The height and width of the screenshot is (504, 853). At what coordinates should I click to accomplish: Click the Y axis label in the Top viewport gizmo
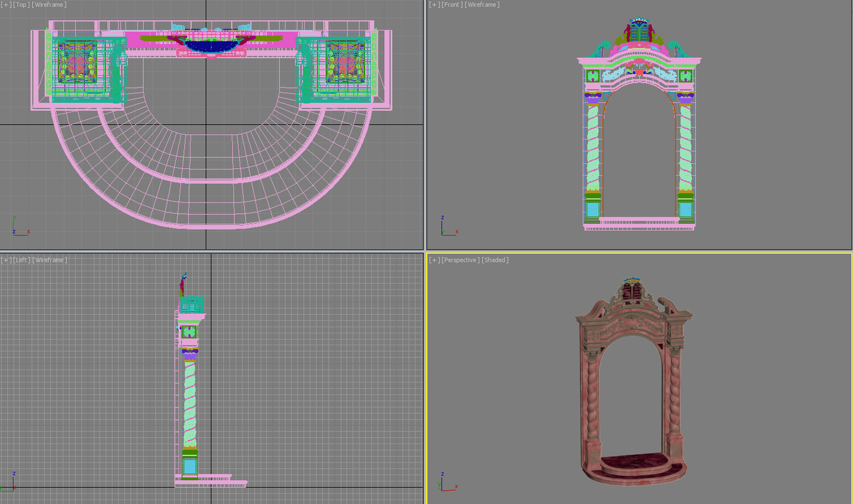(14, 217)
